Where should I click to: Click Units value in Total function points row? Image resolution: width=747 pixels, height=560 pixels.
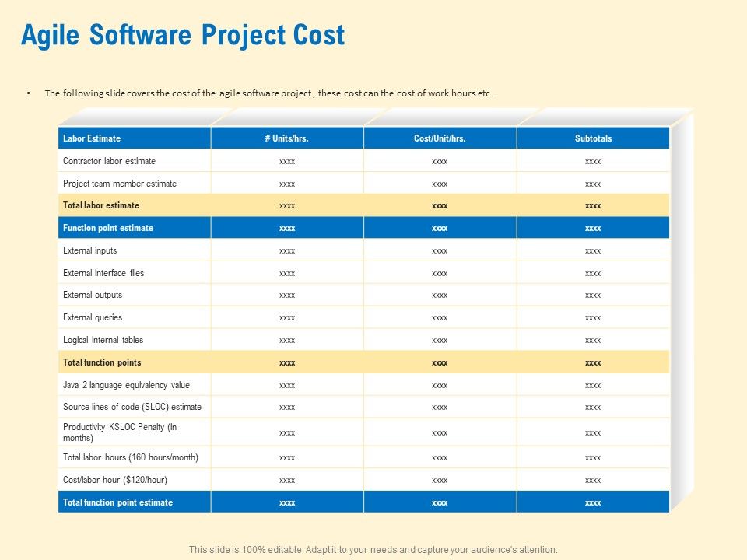[287, 363]
